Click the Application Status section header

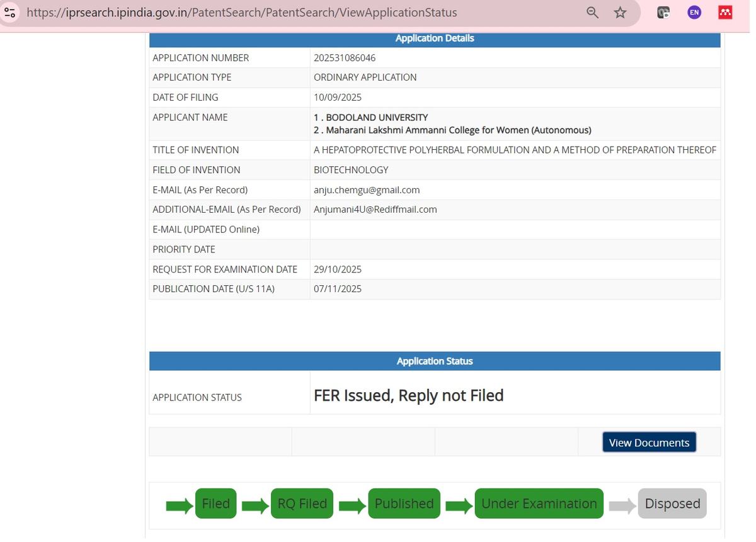tap(434, 361)
